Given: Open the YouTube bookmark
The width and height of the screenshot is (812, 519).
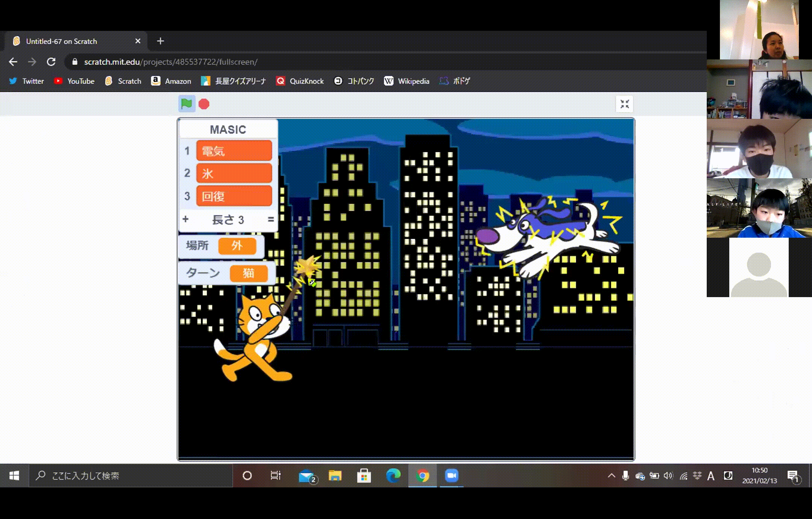Looking at the screenshot, I should 74,81.
